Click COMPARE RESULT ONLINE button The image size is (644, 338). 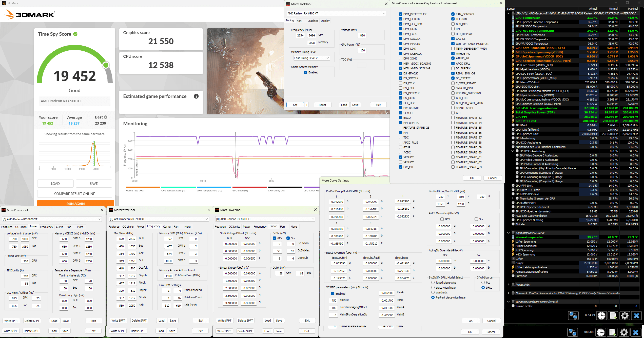74,194
